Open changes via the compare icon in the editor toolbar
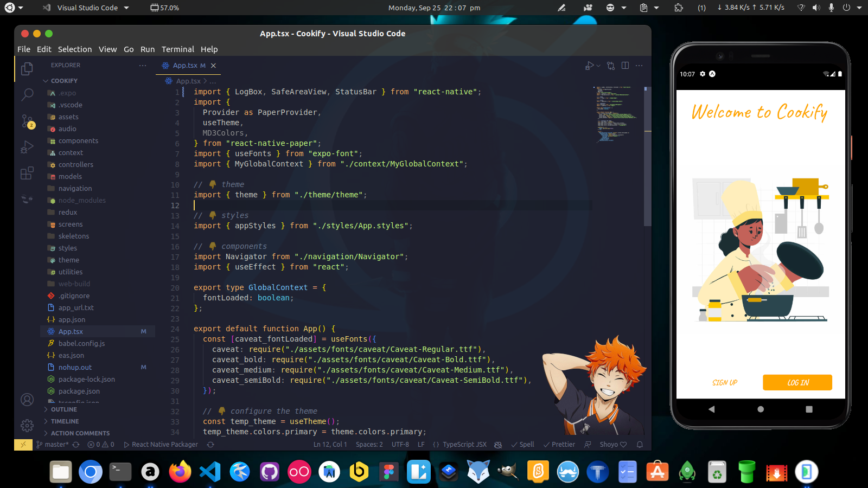868x488 pixels. pos(611,66)
